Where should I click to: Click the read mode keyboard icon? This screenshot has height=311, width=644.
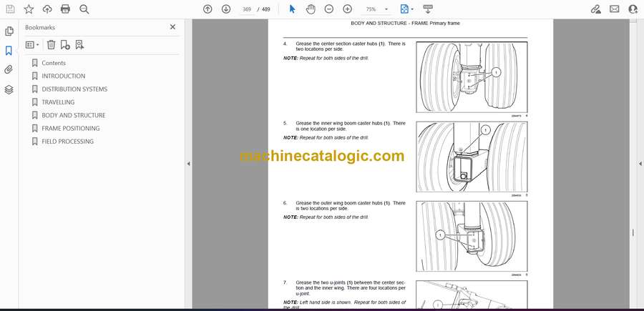point(428,9)
